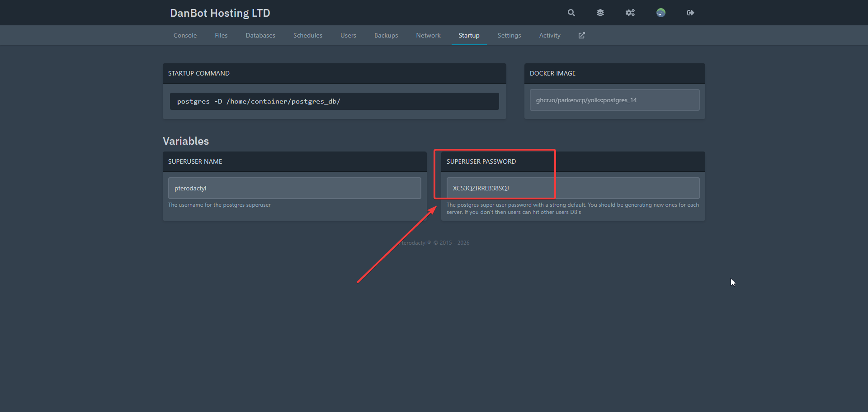
Task: Click the gears admin icon in header
Action: click(x=630, y=13)
